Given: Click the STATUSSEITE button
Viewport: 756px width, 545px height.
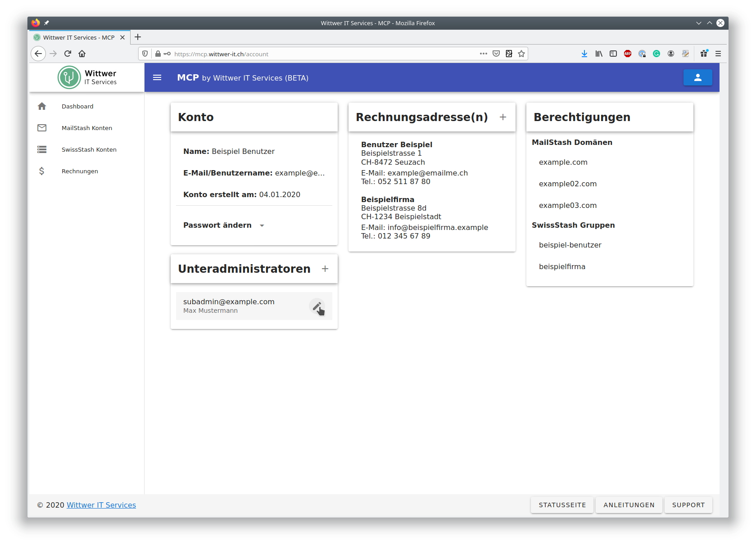Looking at the screenshot, I should coord(562,505).
